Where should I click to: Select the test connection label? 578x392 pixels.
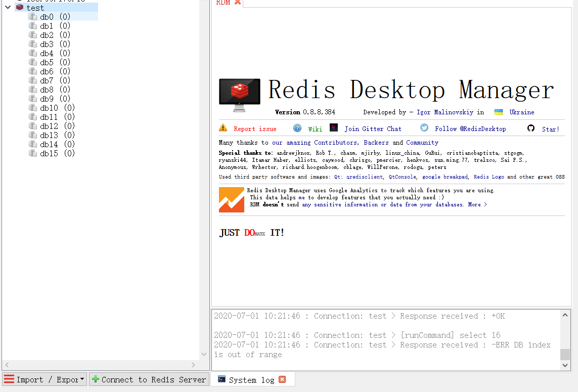(x=35, y=8)
